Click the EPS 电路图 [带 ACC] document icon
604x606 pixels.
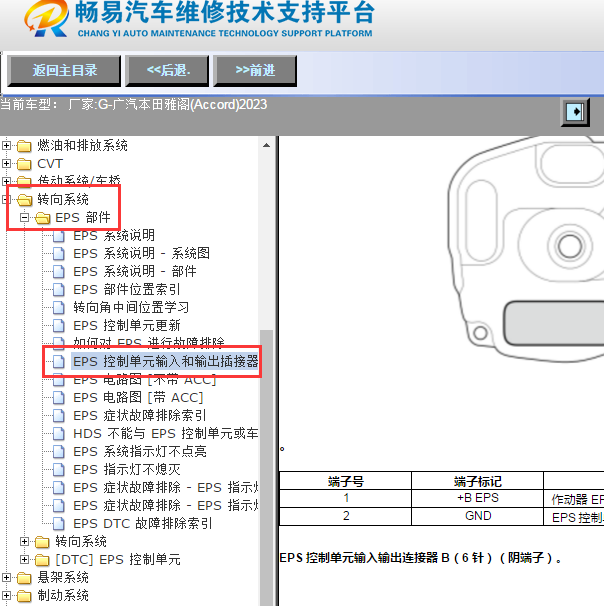click(59, 398)
